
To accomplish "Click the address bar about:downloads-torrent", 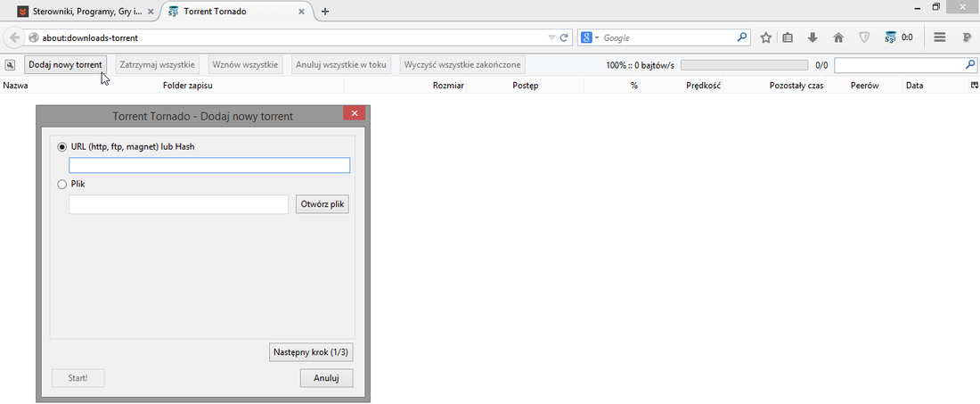I will pos(288,37).
